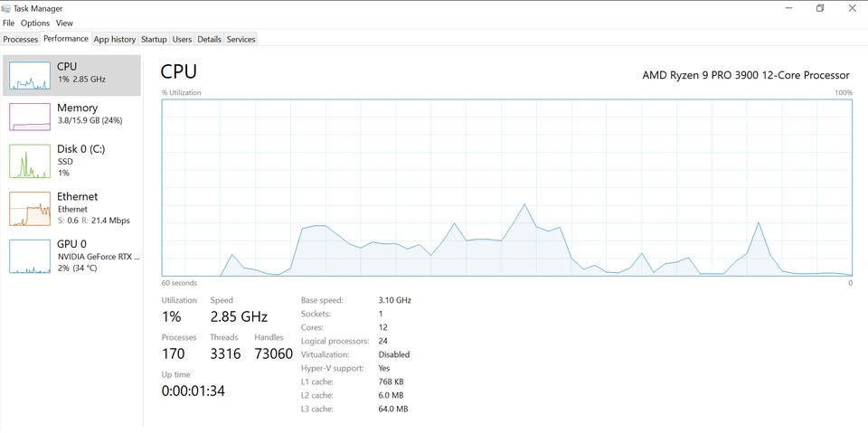The height and width of the screenshot is (433, 868).
Task: Click the S: 0.6 R: 21.4 Mbps text
Action: coord(93,221)
